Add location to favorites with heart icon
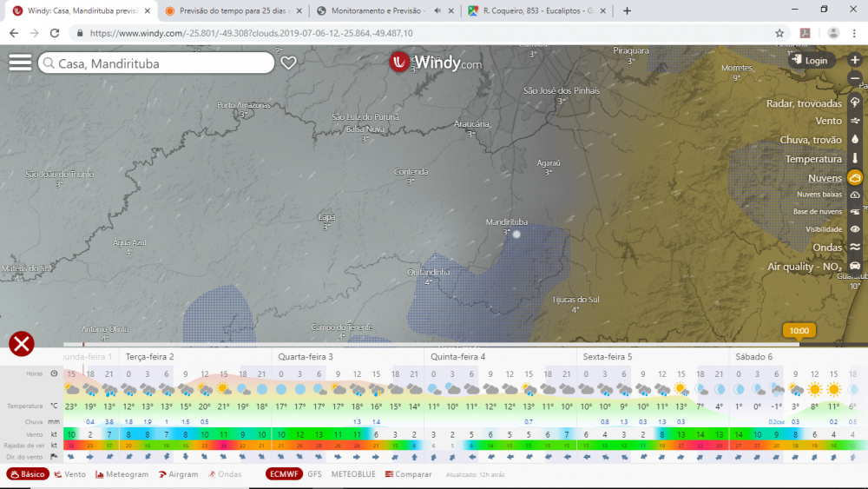Viewport: 868px width, 489px height. [288, 63]
